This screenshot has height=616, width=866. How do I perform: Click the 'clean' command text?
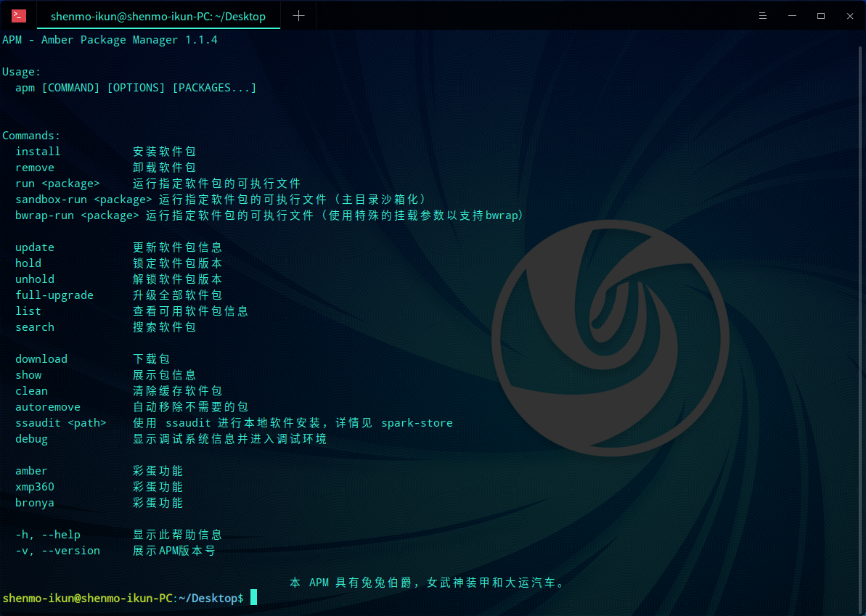[31, 391]
